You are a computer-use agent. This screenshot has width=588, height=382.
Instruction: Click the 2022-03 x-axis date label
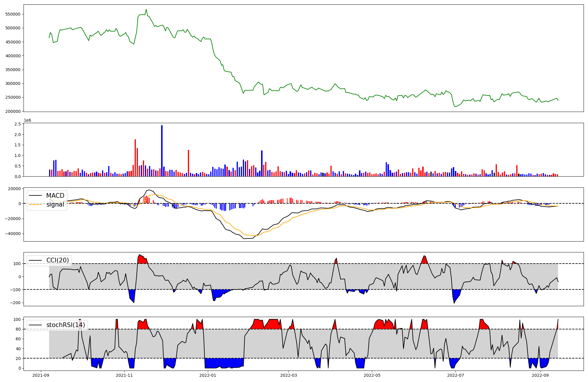click(289, 375)
